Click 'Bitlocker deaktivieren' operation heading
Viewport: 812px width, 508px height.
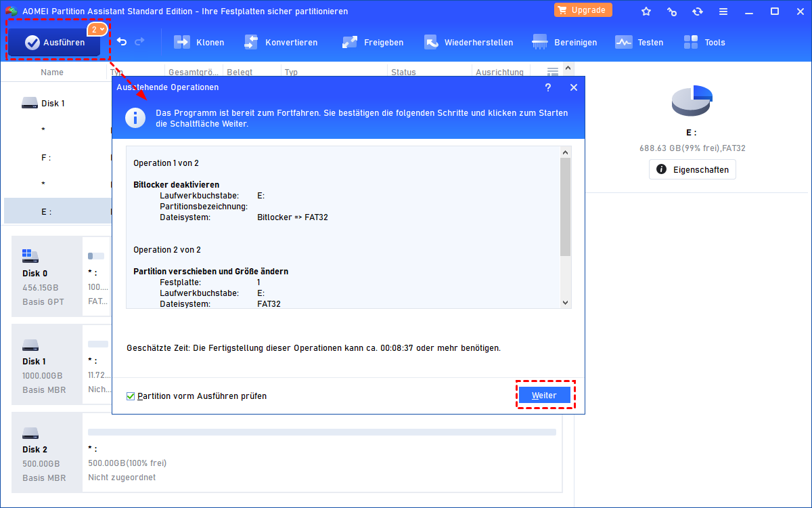coord(177,185)
